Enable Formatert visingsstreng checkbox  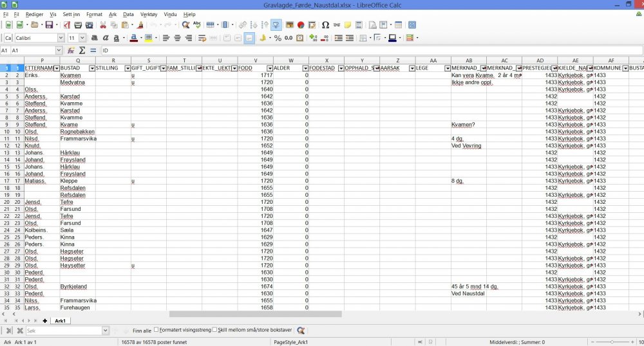pos(156,330)
